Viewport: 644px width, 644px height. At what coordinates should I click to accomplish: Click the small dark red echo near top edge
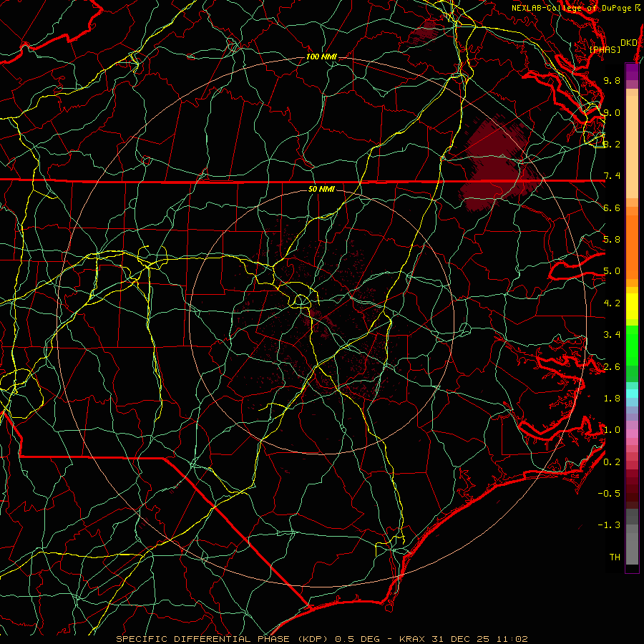pyautogui.click(x=423, y=32)
